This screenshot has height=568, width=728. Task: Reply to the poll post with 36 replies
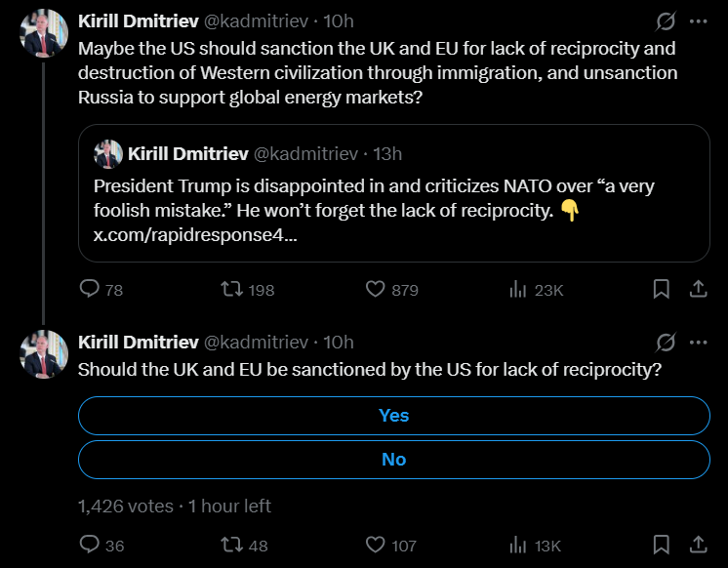tap(90, 545)
